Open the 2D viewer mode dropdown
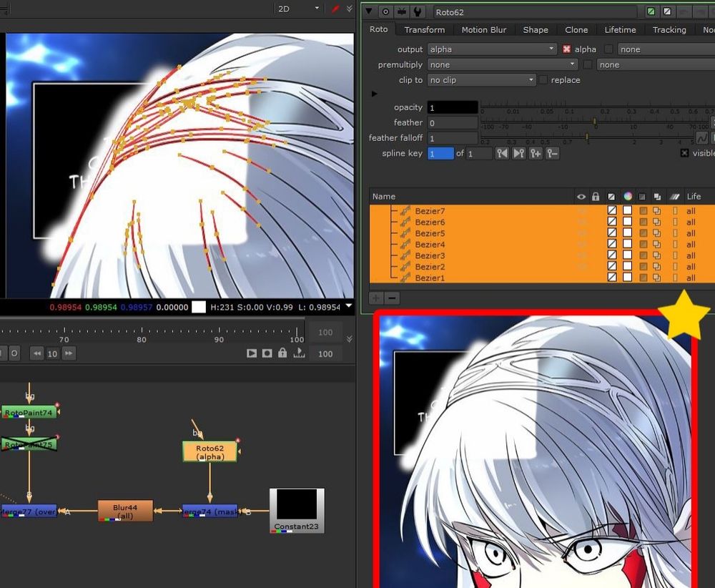The height and width of the screenshot is (588, 715). tap(299, 9)
